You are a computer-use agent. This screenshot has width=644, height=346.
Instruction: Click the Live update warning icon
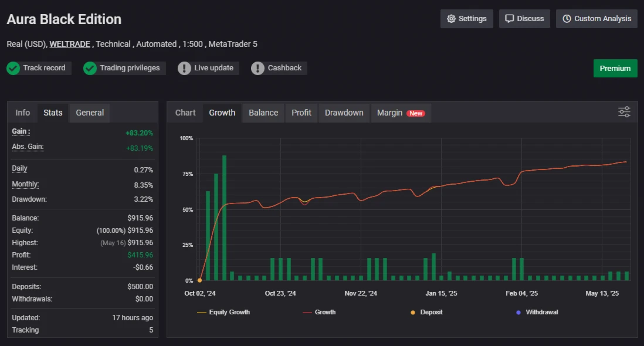(x=184, y=68)
